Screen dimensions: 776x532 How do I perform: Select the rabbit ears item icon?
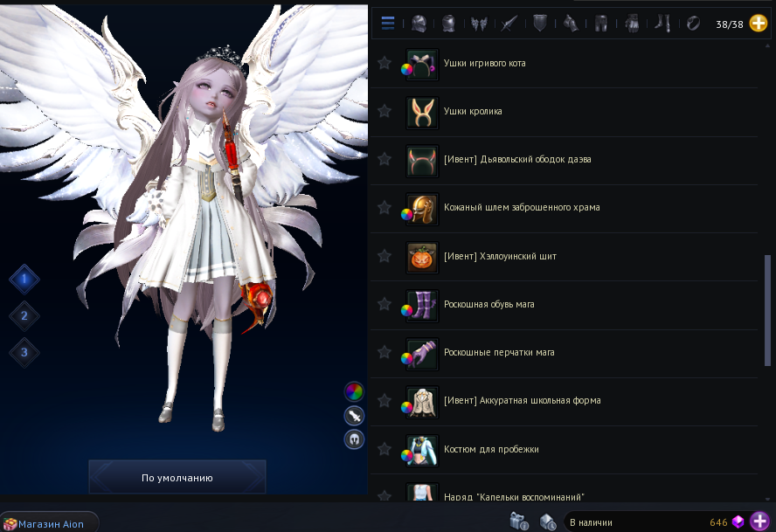coord(422,113)
